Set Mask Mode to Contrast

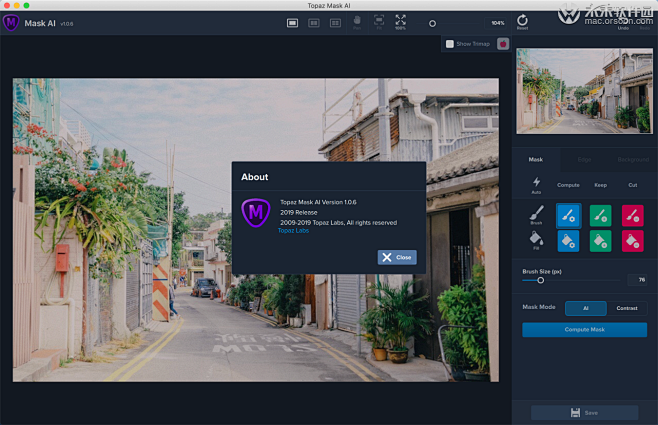tap(627, 308)
